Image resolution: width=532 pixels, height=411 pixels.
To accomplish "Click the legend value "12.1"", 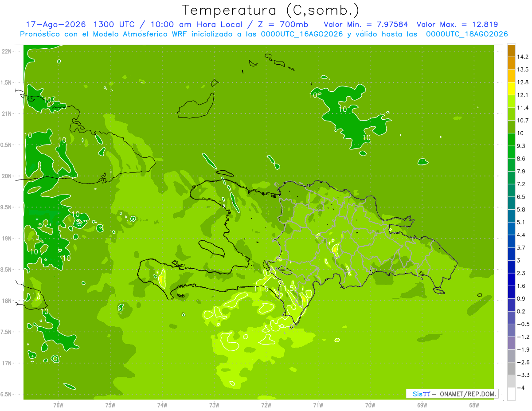I will point(523,95).
